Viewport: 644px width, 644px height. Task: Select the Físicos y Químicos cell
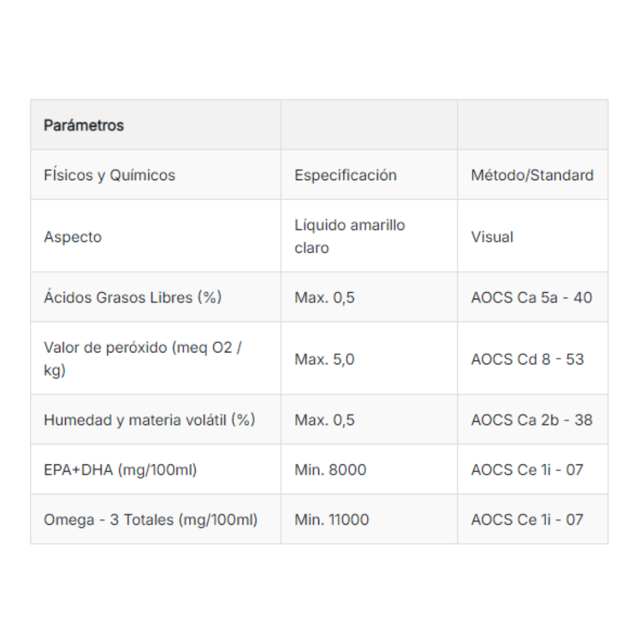click(110, 175)
